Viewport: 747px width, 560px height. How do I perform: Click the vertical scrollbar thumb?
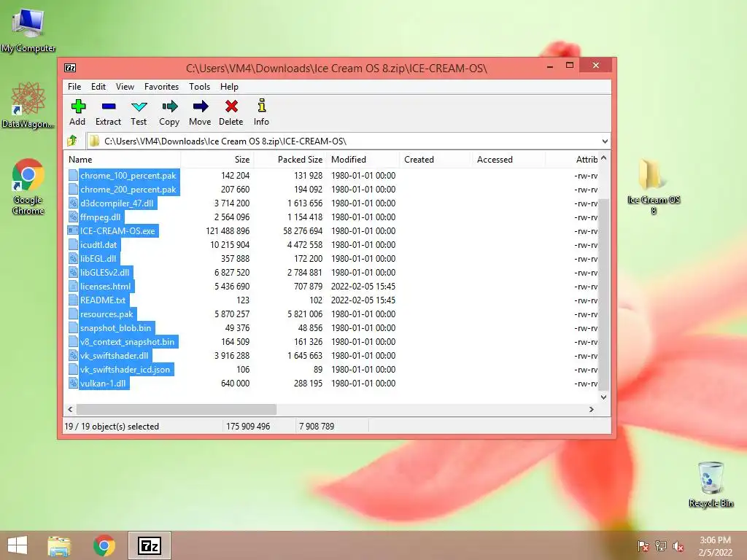pyautogui.click(x=603, y=294)
